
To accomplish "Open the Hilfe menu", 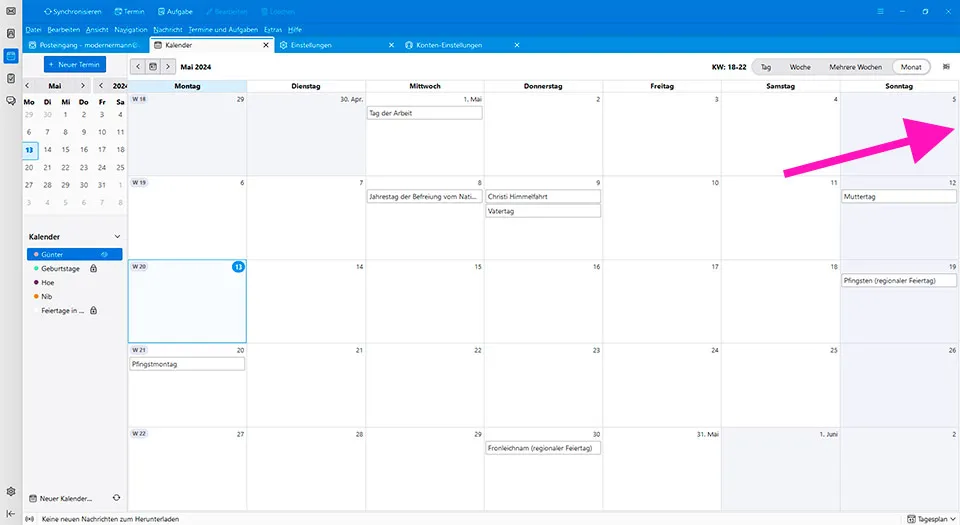I will [294, 29].
